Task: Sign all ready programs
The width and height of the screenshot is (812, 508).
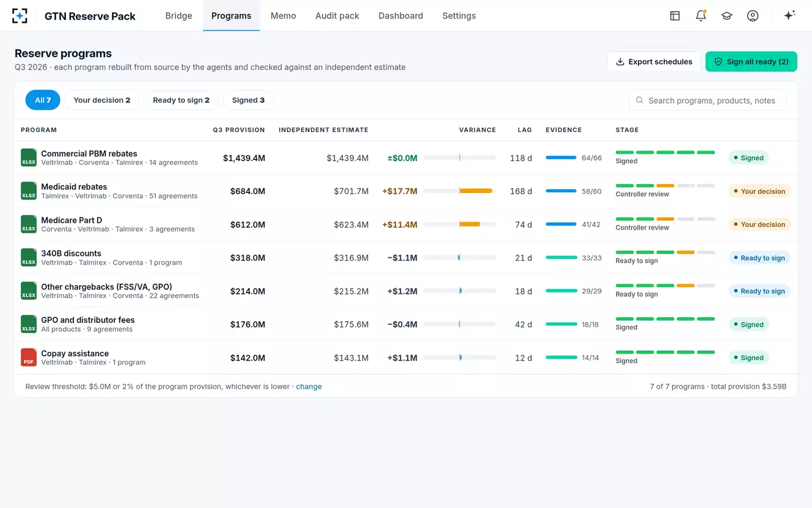Action: click(751, 62)
